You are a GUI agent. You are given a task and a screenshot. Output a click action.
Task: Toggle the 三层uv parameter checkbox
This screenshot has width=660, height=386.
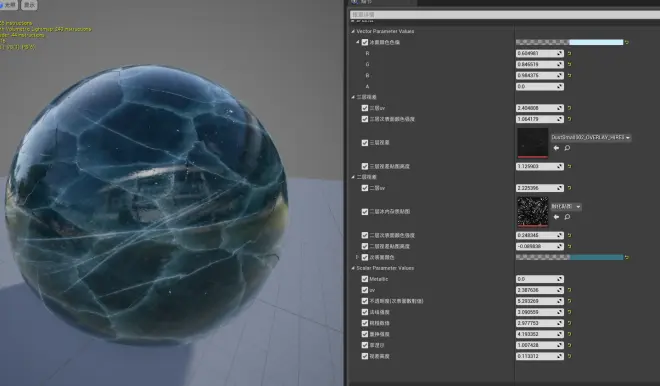click(x=365, y=108)
